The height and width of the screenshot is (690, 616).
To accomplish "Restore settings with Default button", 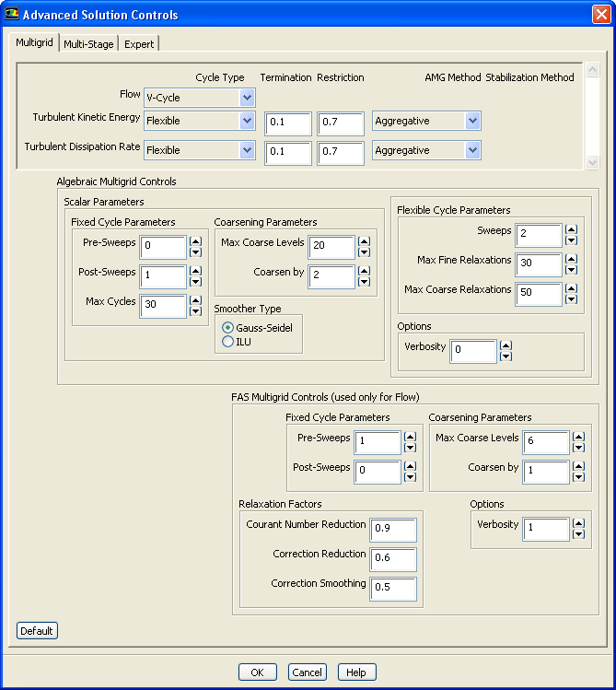I will pos(37,631).
